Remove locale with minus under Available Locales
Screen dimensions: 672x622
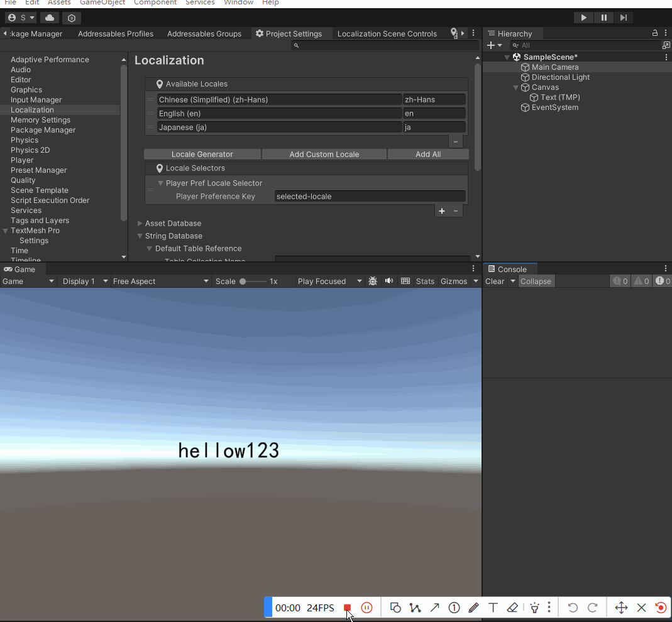(x=456, y=141)
